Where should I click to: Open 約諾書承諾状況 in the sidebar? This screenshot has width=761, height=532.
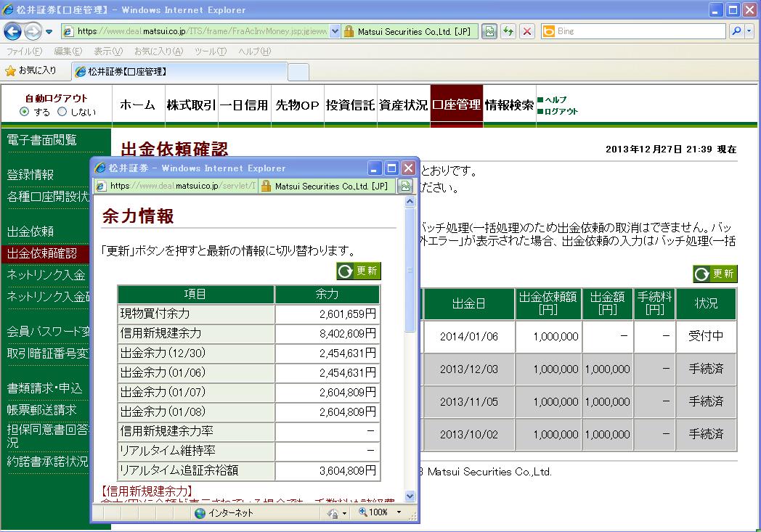[48, 461]
